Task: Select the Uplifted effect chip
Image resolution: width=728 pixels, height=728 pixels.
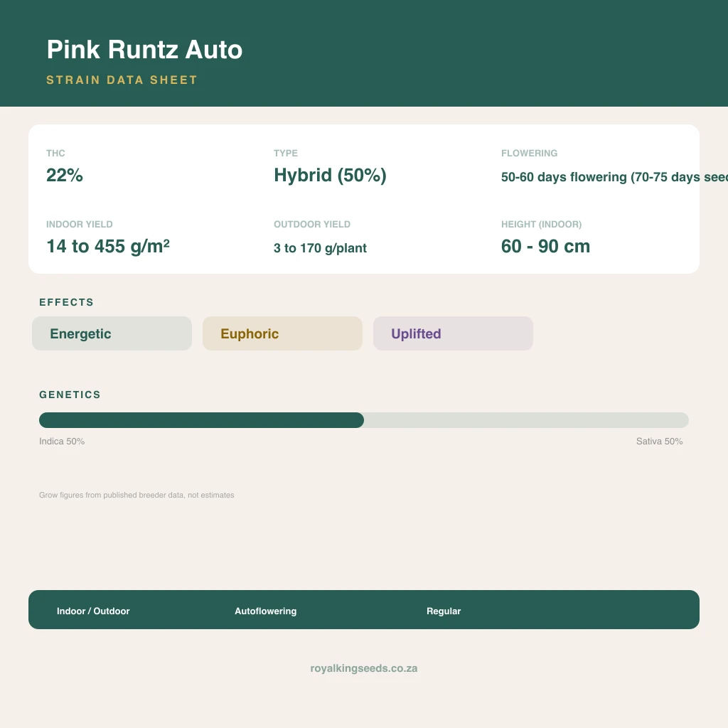Action: point(453,333)
